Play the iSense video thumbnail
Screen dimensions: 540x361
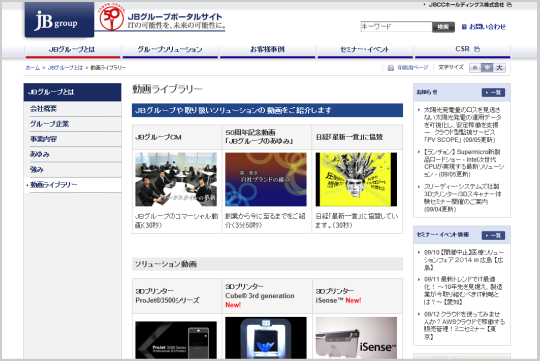(x=356, y=338)
